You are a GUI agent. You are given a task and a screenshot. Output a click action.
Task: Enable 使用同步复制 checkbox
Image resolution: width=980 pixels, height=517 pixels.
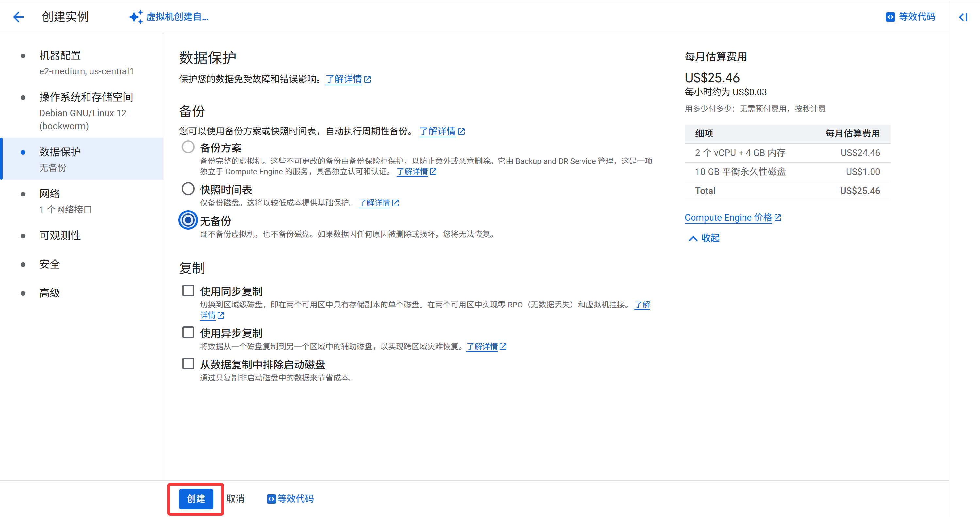188,291
